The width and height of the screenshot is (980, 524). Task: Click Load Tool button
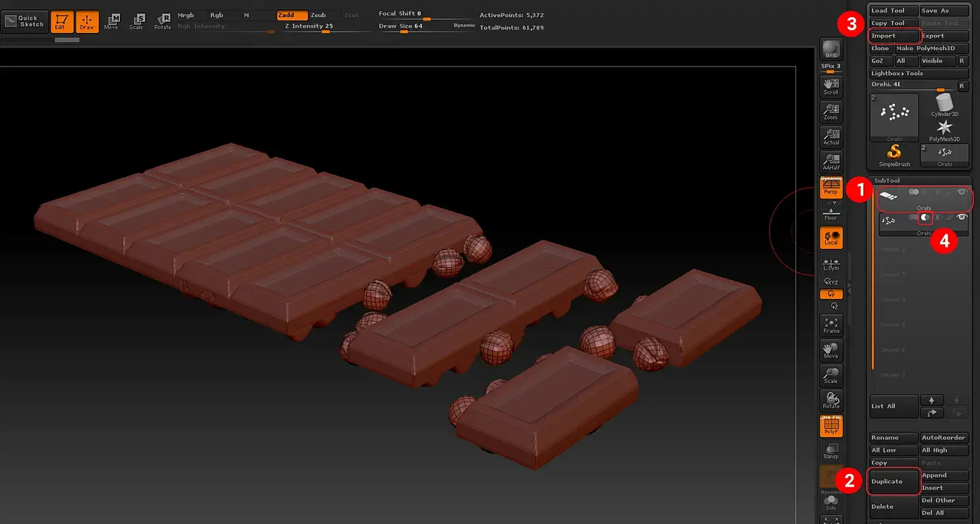click(x=894, y=11)
